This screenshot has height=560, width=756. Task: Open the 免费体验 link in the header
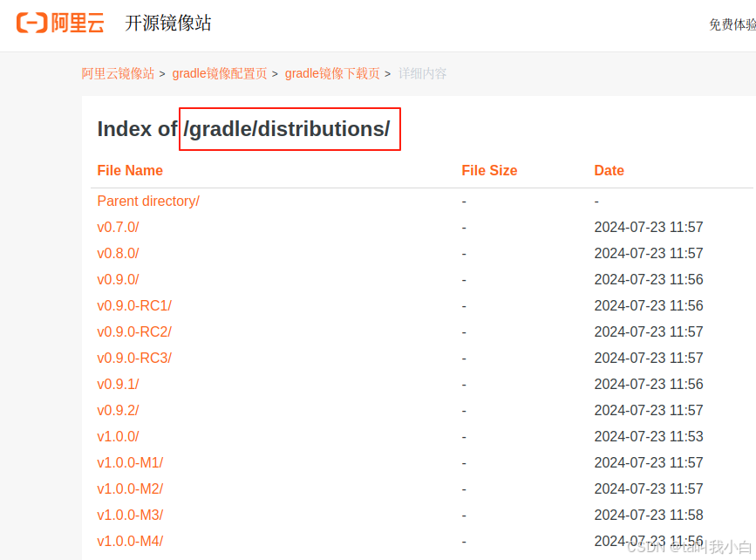(x=732, y=24)
